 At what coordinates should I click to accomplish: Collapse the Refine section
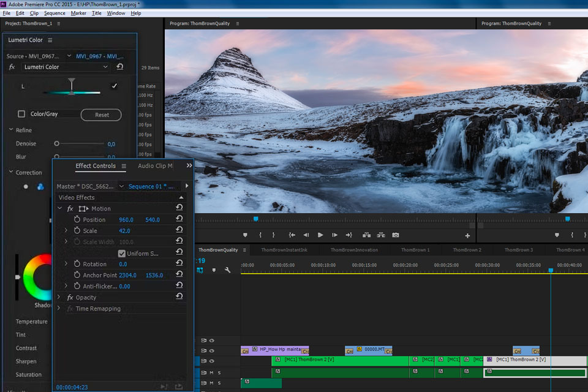point(11,130)
